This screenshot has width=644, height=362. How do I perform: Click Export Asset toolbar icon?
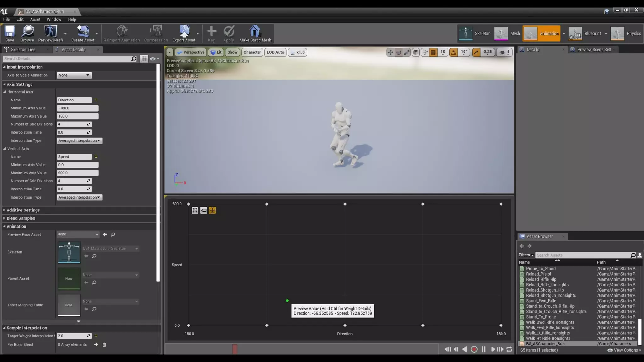pyautogui.click(x=184, y=33)
